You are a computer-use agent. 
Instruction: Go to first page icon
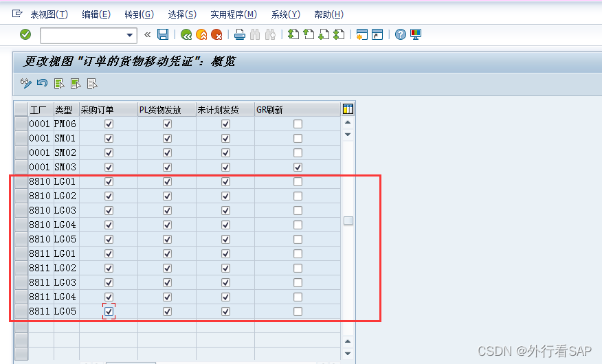click(x=293, y=34)
